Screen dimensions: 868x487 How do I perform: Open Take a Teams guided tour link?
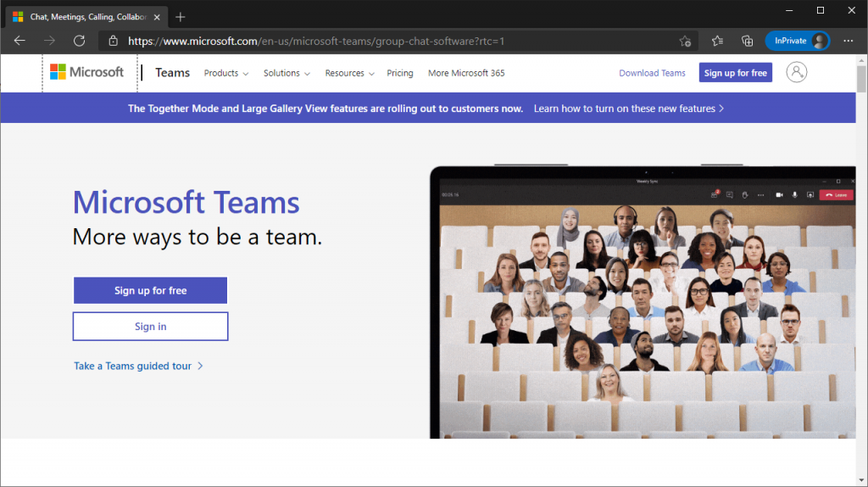(x=138, y=366)
